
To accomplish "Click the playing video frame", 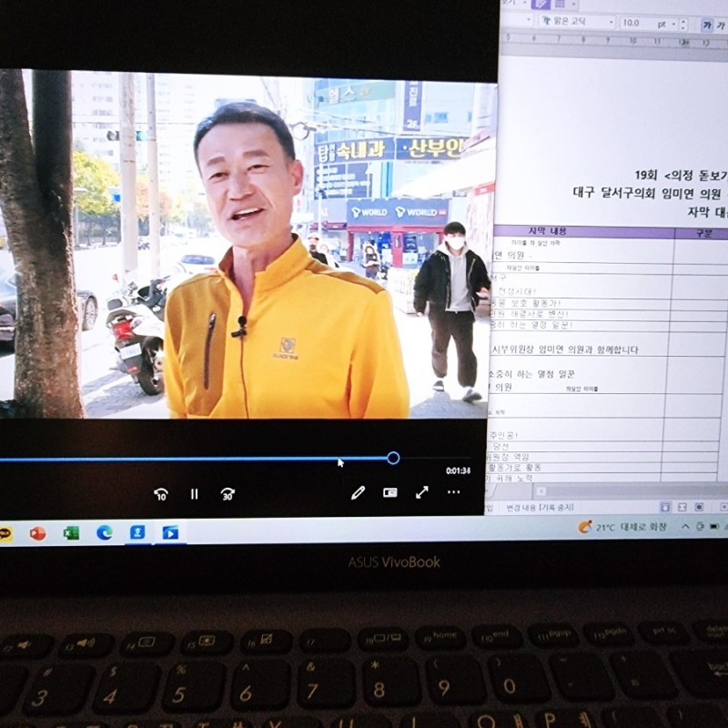I will click(246, 246).
